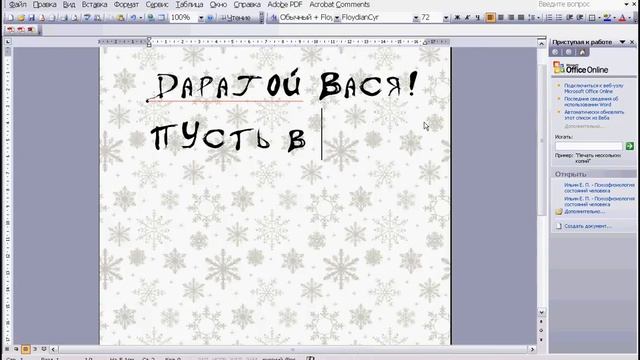Viewport: 640px width, 360px height.
Task: Open first recent document Ильин Е. П.
Action: [x=599, y=188]
